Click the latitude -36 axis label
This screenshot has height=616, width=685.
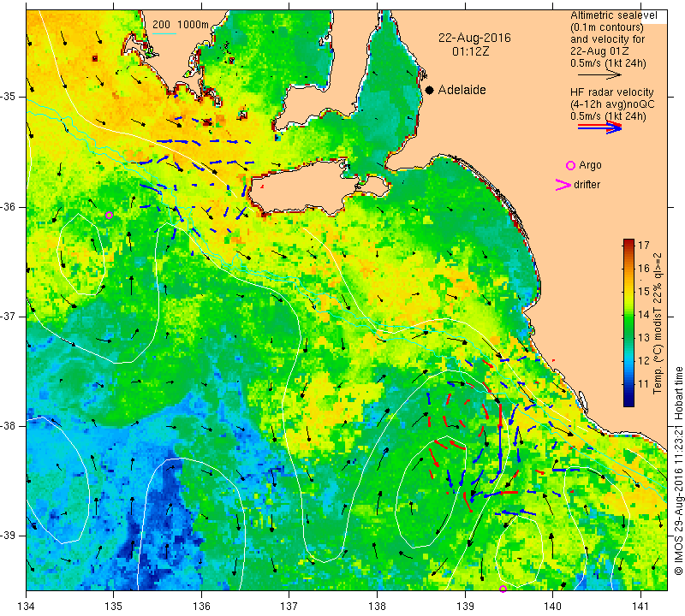click(x=9, y=206)
